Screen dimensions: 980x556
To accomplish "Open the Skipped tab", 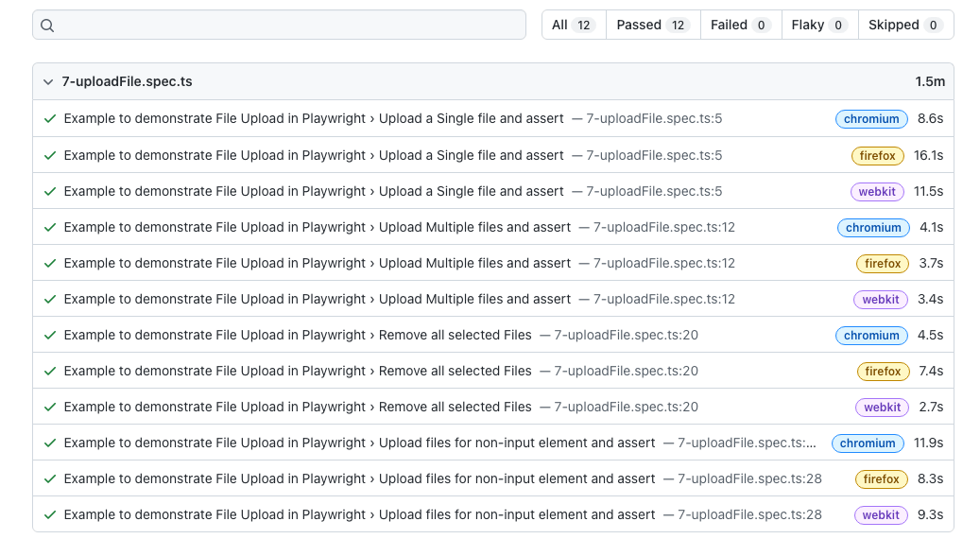I will [x=904, y=25].
